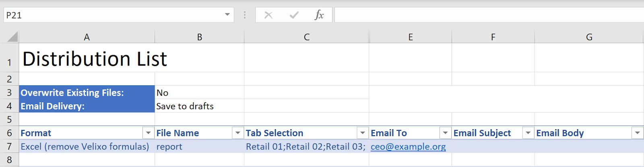Open the Email Body filter dropdown
644x167 pixels.
[638, 133]
